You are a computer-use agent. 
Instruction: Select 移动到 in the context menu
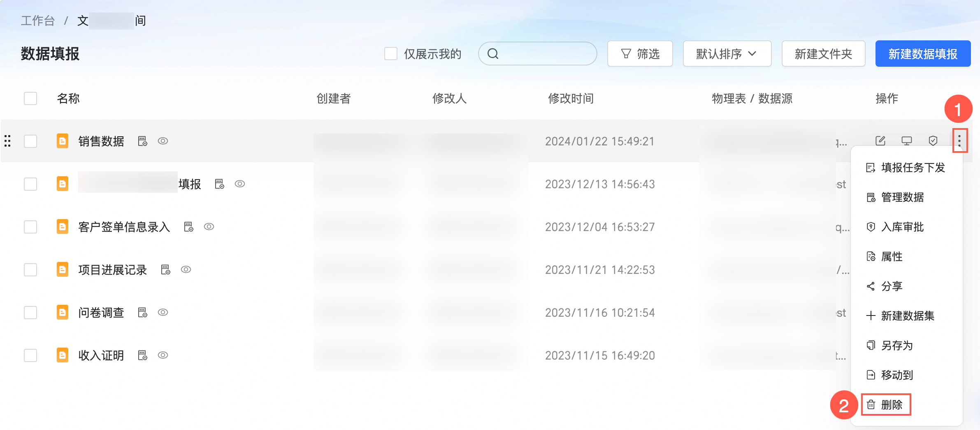click(906, 375)
